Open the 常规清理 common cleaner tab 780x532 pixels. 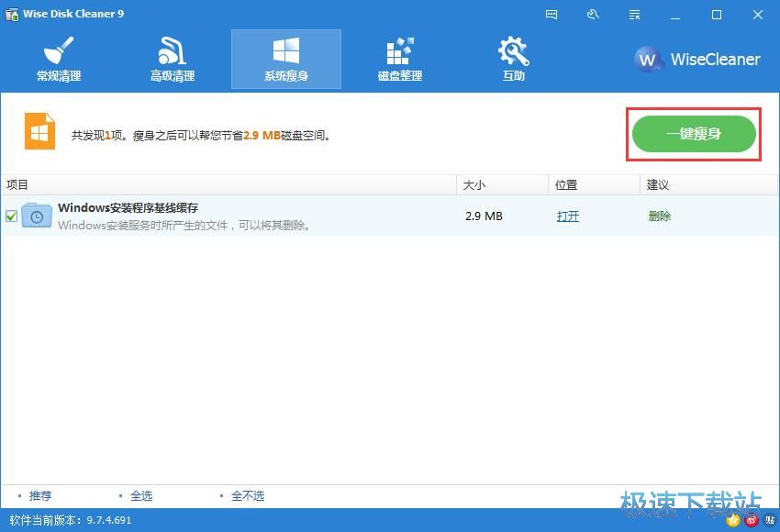(59, 60)
